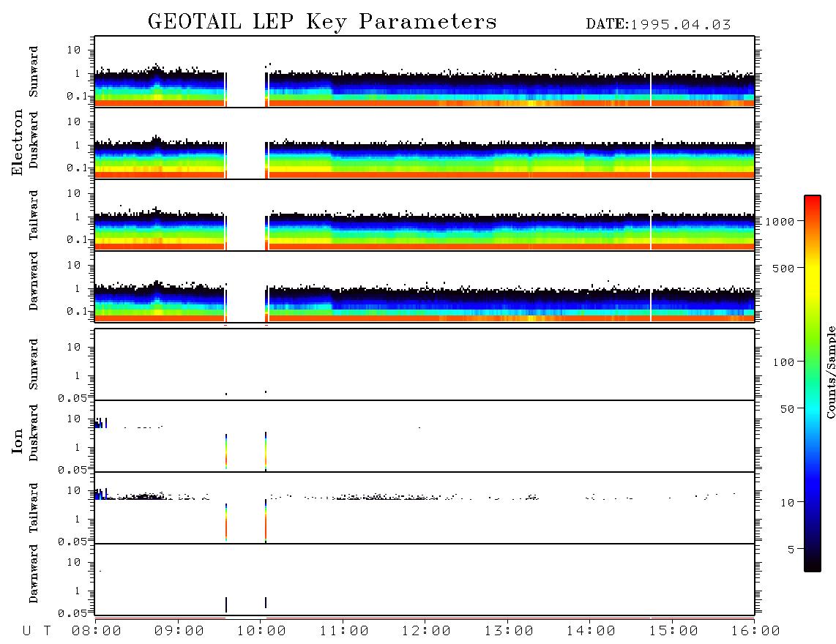Select the "10:00" time tick label

tap(261, 632)
